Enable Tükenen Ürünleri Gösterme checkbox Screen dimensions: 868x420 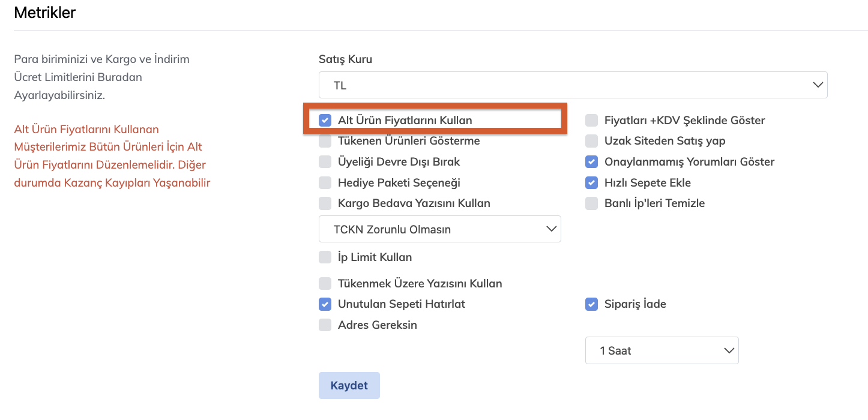[x=325, y=141]
